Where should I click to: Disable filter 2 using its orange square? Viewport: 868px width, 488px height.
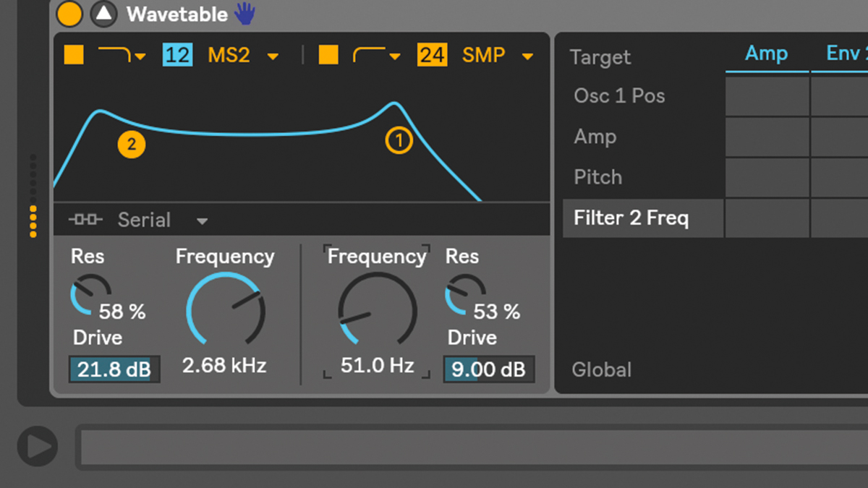tap(328, 55)
